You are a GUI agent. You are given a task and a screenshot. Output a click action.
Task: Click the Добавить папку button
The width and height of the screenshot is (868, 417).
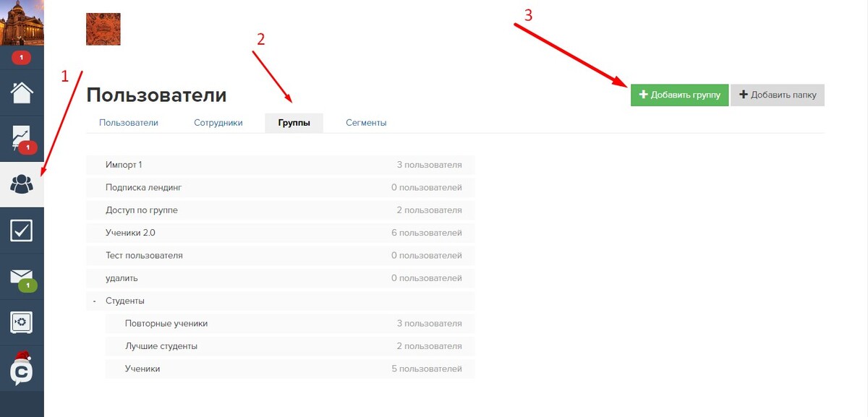pyautogui.click(x=778, y=95)
